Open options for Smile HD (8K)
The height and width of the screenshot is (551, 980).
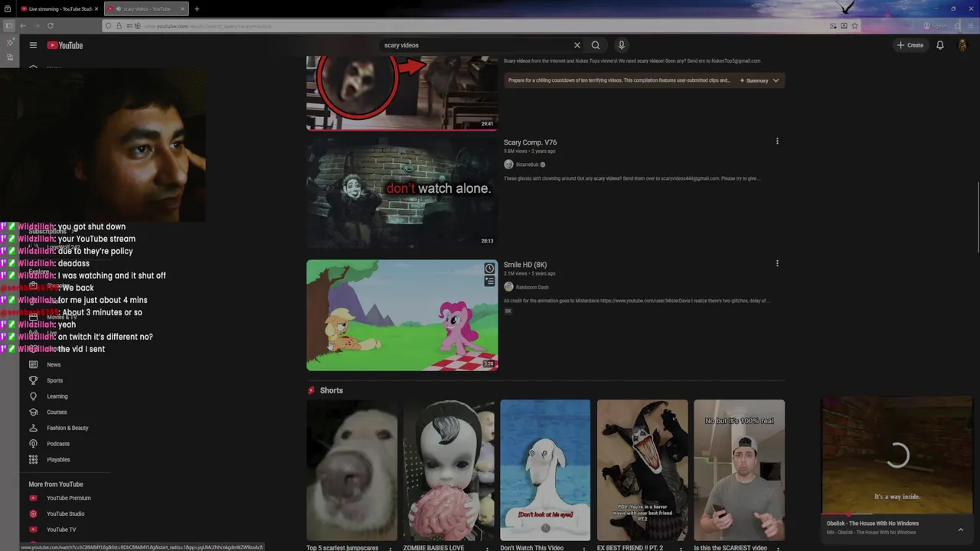pos(777,263)
